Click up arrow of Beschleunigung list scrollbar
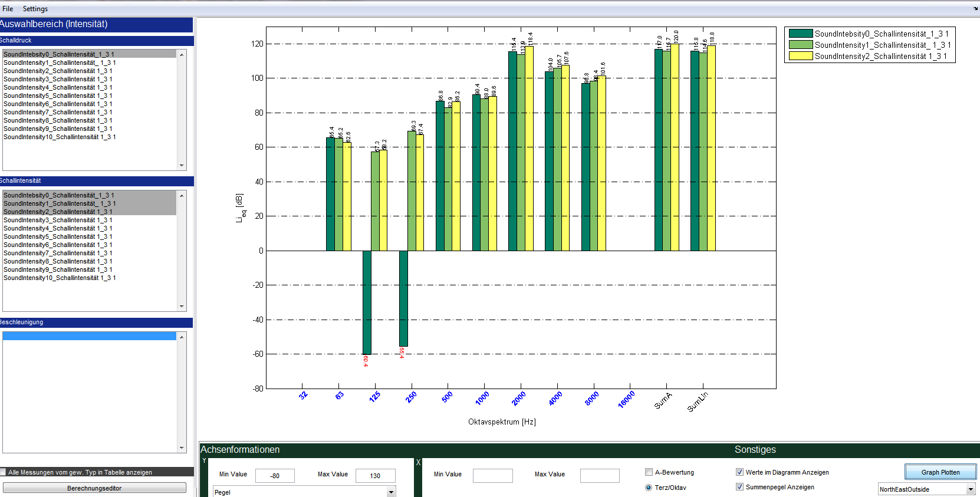This screenshot has width=980, height=497. (182, 337)
